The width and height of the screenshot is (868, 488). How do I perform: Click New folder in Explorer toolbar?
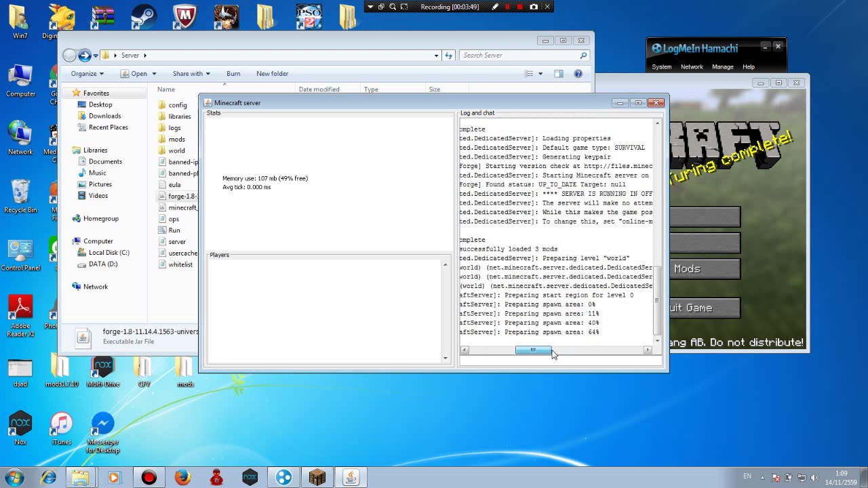click(x=272, y=74)
